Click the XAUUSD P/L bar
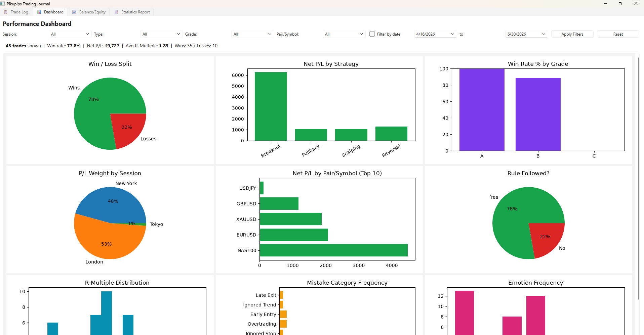The width and height of the screenshot is (644, 335). 291,219
